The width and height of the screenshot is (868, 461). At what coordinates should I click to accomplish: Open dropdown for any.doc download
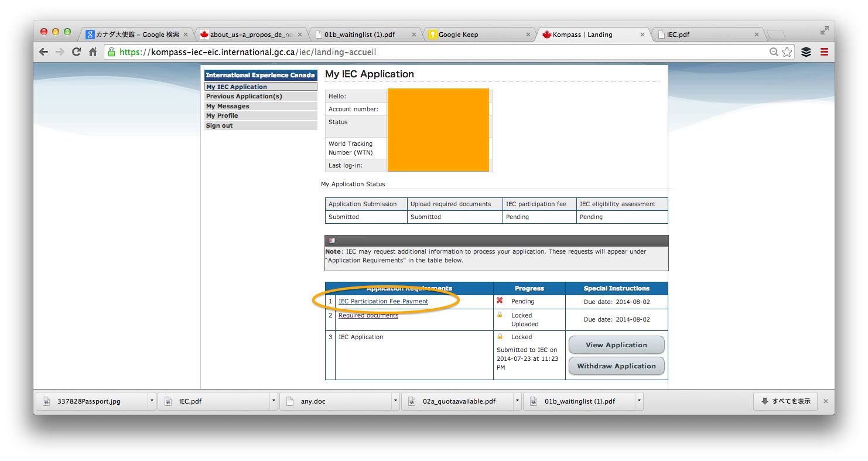(396, 401)
